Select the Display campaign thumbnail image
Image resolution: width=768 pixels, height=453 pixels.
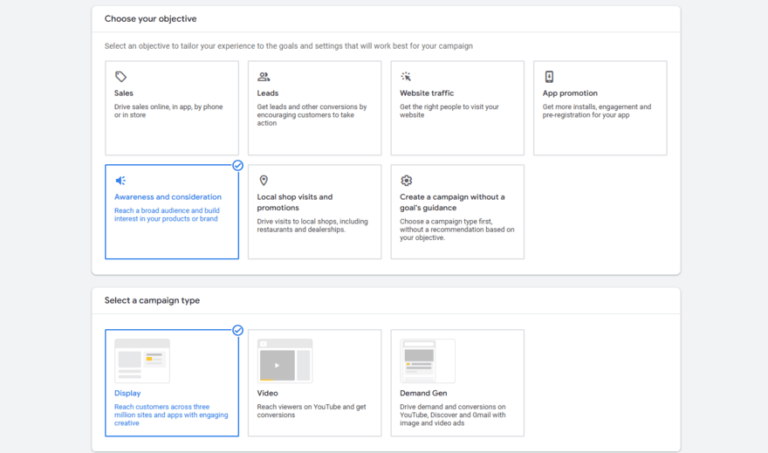pyautogui.click(x=142, y=361)
